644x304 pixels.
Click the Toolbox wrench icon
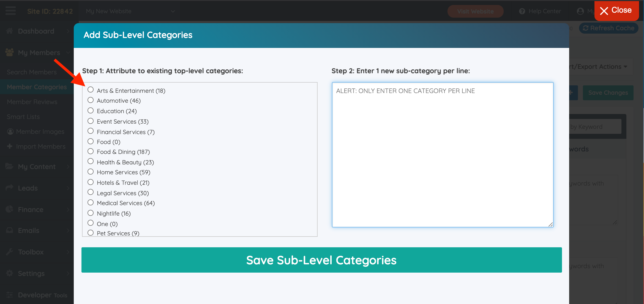point(10,252)
